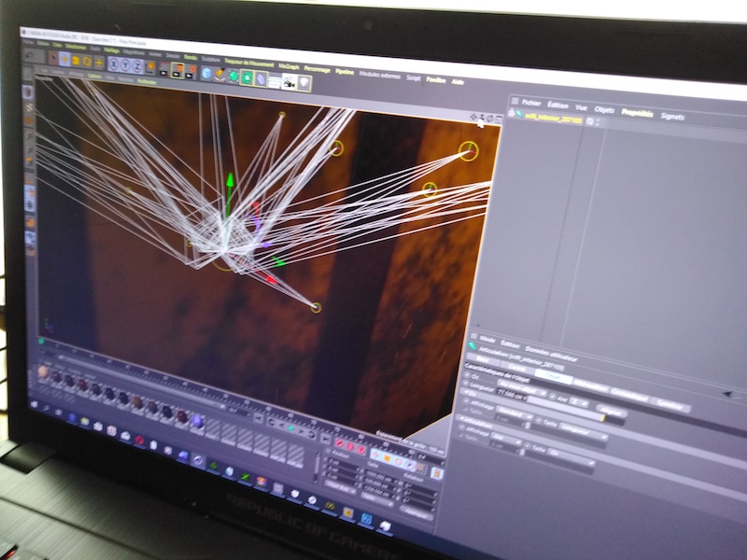Toggle the Y axis lock

(x=125, y=64)
